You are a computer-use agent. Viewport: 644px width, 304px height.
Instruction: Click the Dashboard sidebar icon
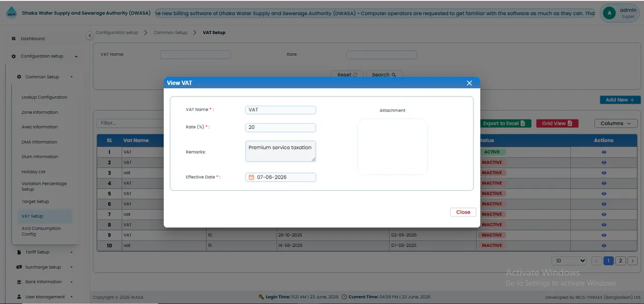(x=14, y=39)
